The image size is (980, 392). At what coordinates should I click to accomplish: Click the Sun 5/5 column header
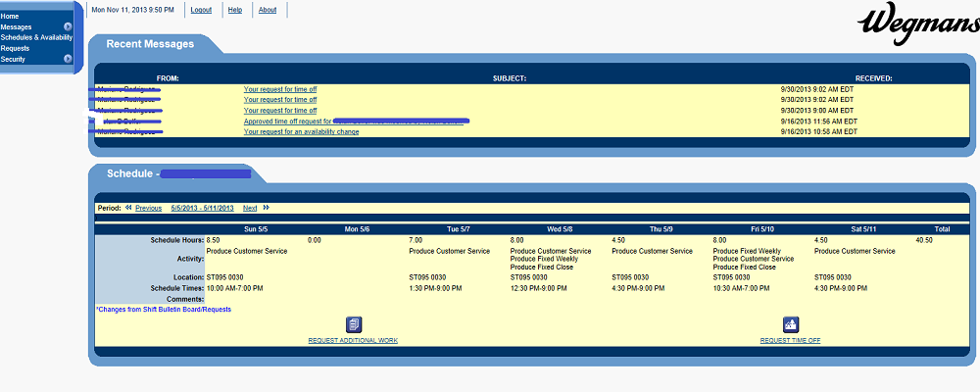point(255,229)
